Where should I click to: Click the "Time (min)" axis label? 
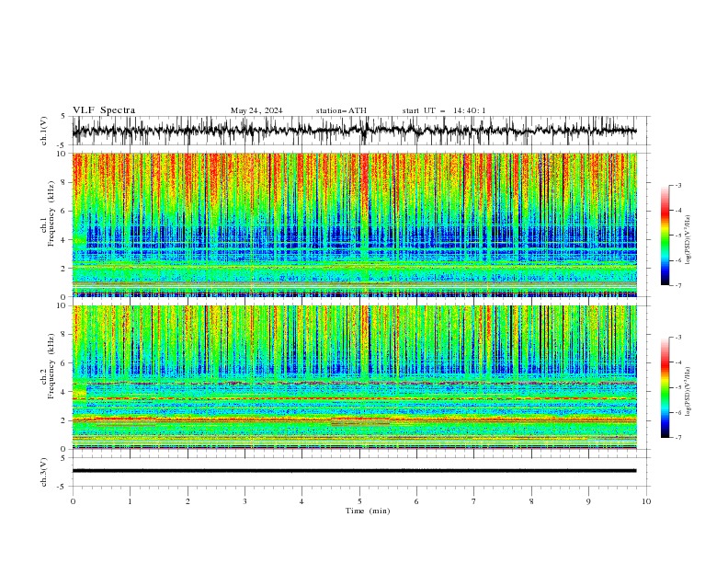click(x=368, y=511)
